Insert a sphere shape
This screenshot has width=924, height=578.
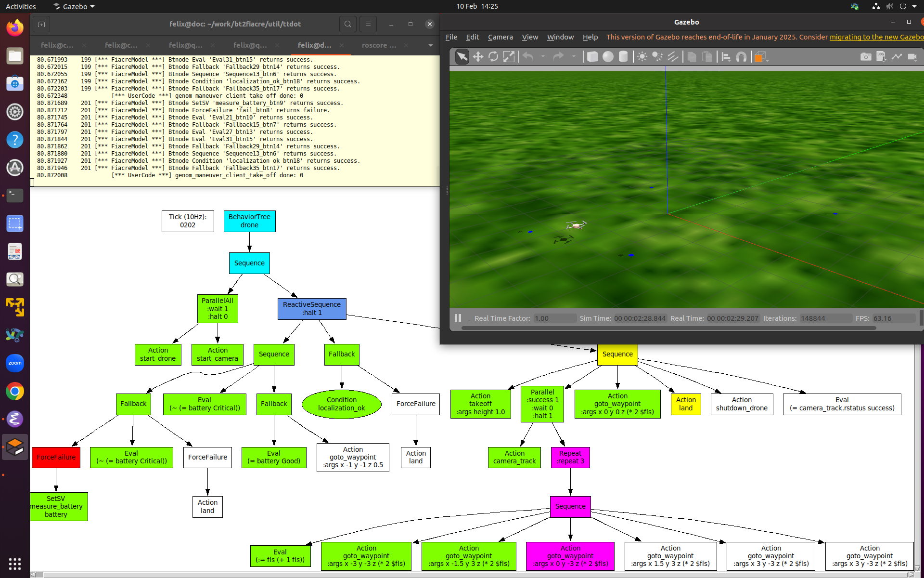tap(608, 57)
